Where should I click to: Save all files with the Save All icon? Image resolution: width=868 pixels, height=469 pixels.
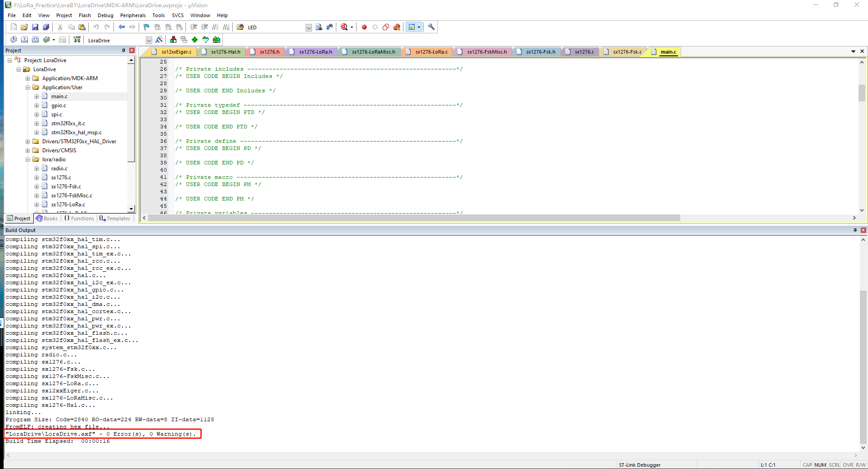(46, 27)
